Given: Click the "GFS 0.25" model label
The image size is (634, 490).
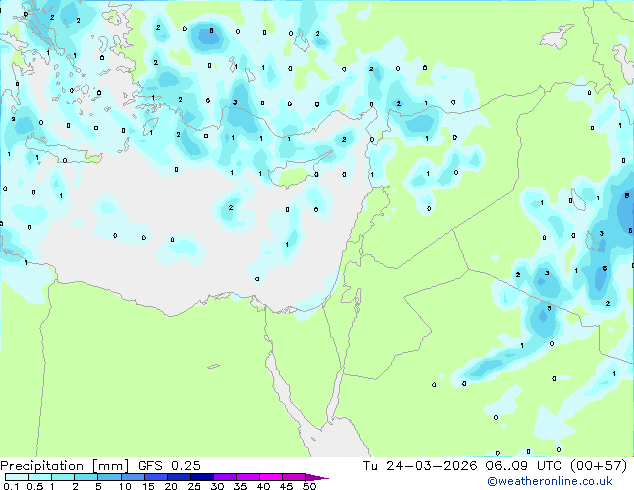Looking at the screenshot, I should (169, 466).
